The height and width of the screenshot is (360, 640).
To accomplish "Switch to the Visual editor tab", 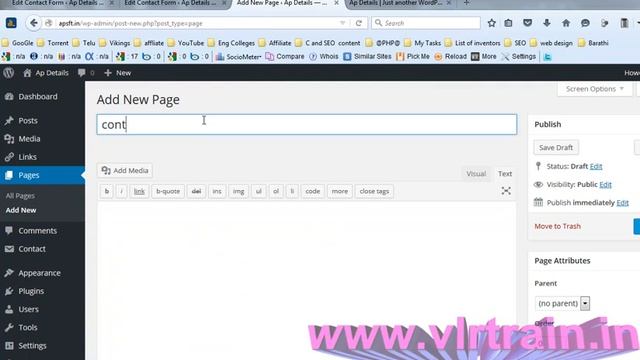I will coord(476,174).
